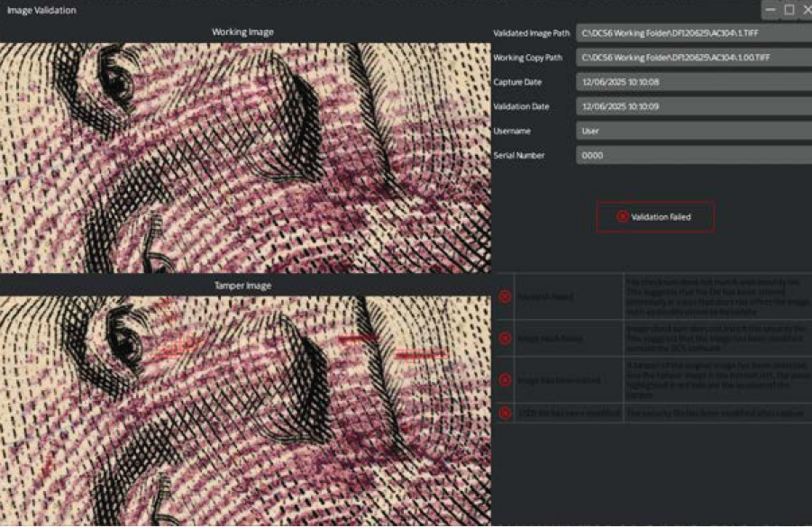
Task: Click the Capture Date field
Action: [694, 82]
